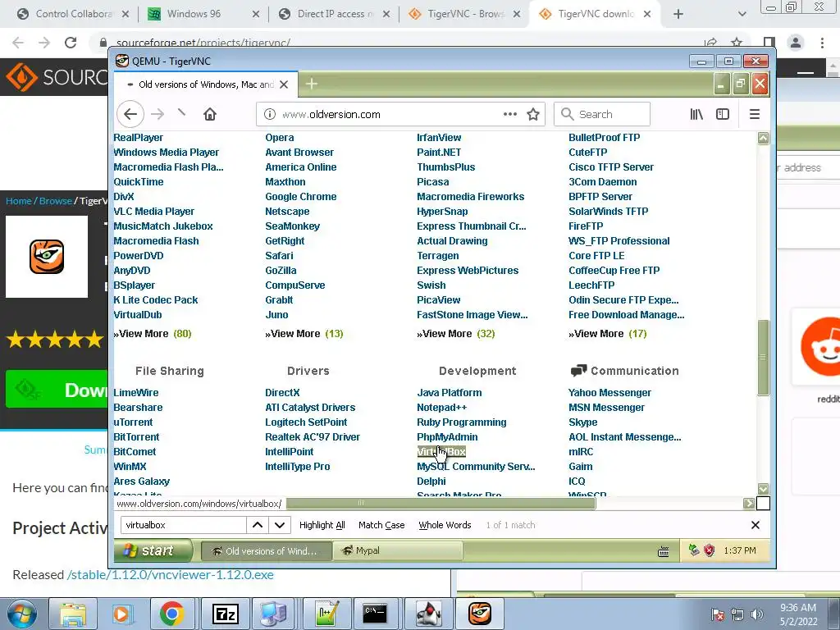Show site information icon for oldversion.com

pos(270,114)
